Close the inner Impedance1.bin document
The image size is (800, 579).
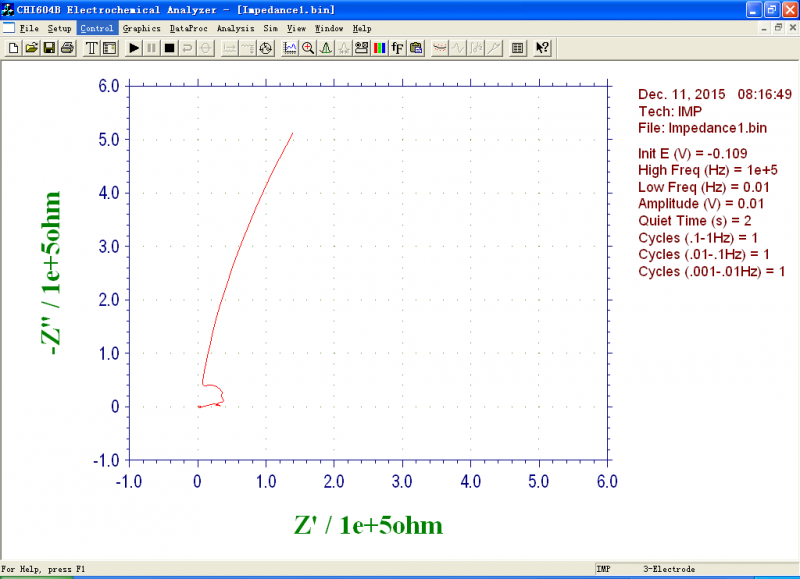pos(793,28)
